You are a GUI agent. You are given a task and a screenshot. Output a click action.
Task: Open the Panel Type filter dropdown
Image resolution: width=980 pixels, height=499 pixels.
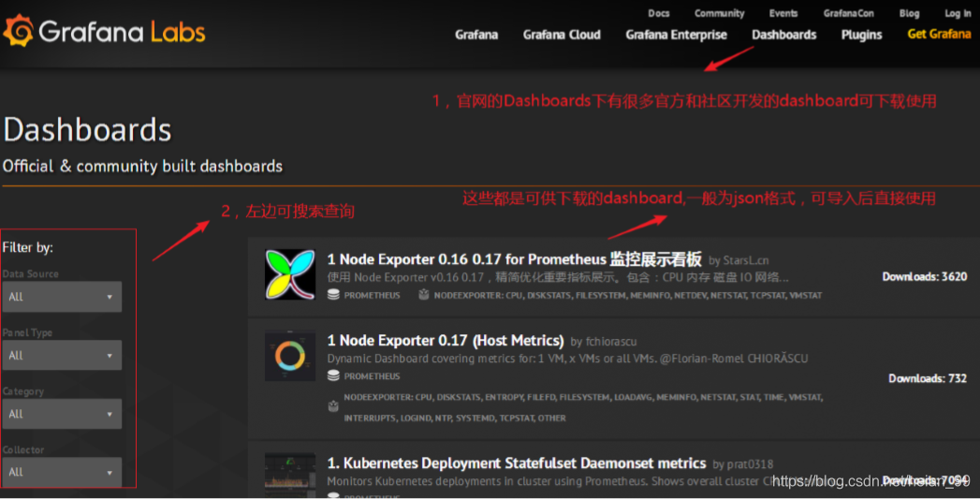point(62,355)
